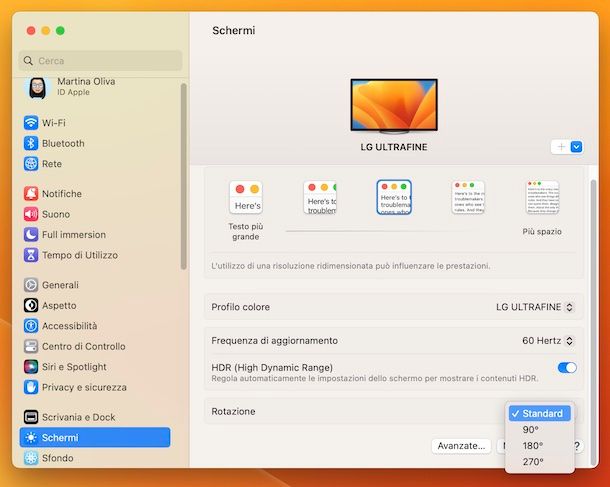Open Privacy e sicurezza hand icon

pos(31,387)
